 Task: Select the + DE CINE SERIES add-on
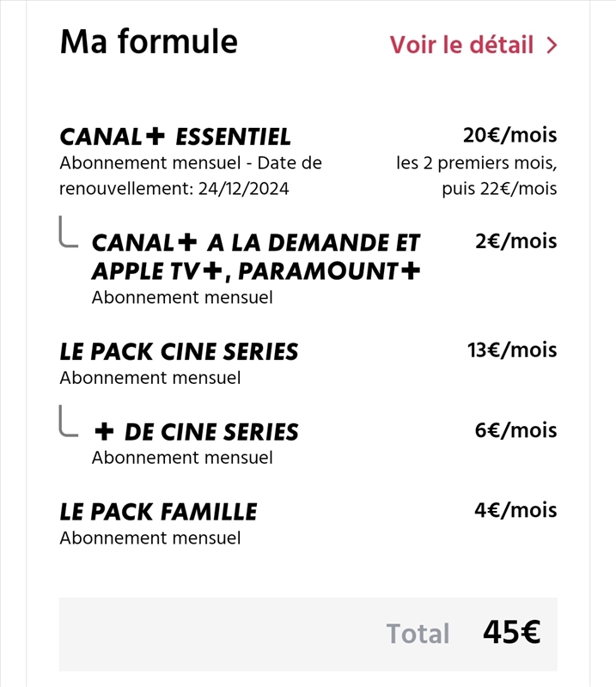click(x=196, y=432)
